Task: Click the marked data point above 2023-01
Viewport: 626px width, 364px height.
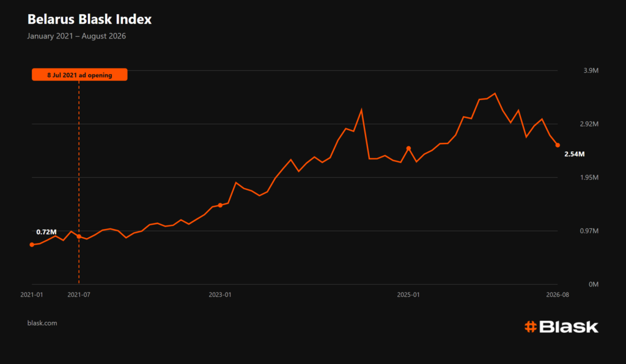Action: (220, 205)
